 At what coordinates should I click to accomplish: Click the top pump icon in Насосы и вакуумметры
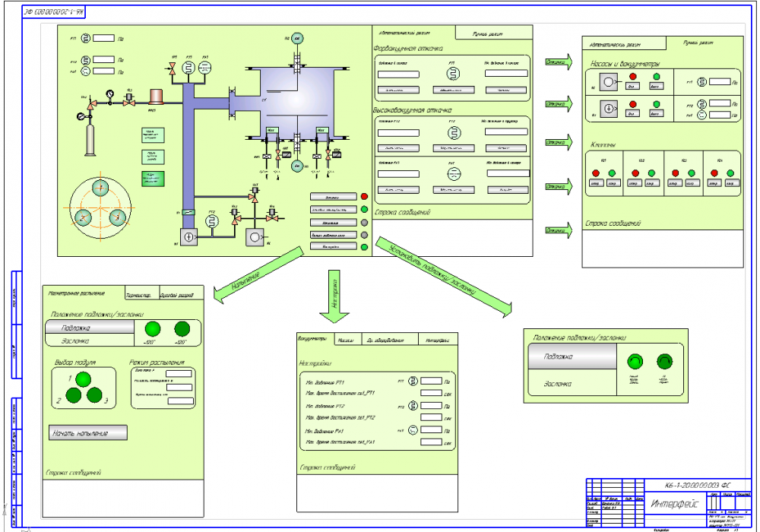click(x=609, y=82)
